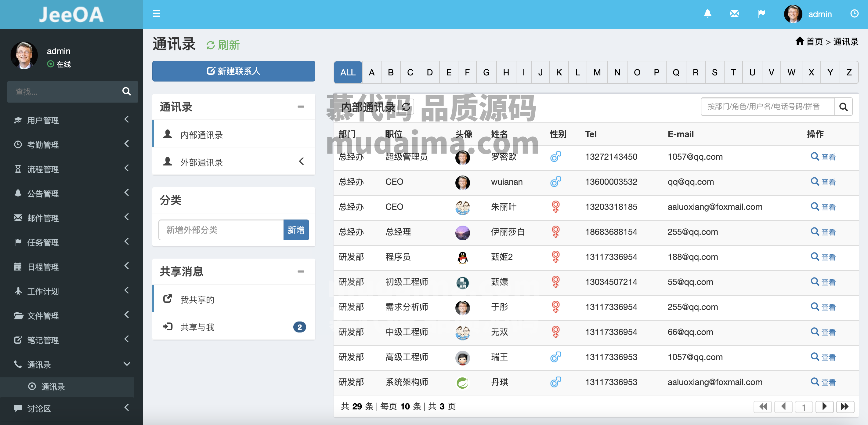The image size is (868, 425).
Task: Toggle the hamburger sidebar menu icon
Action: coord(156,14)
